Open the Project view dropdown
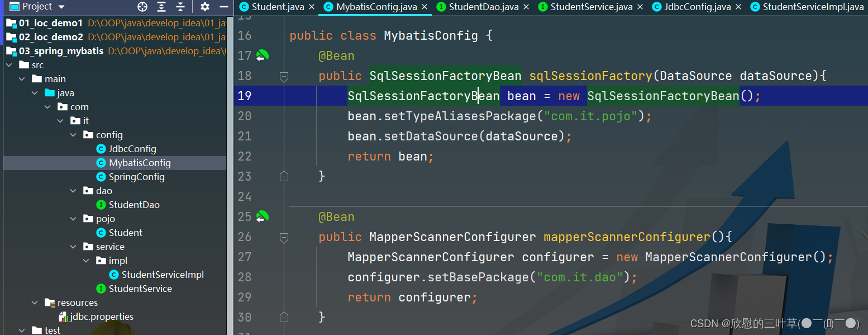The height and width of the screenshot is (335, 868). point(61,7)
